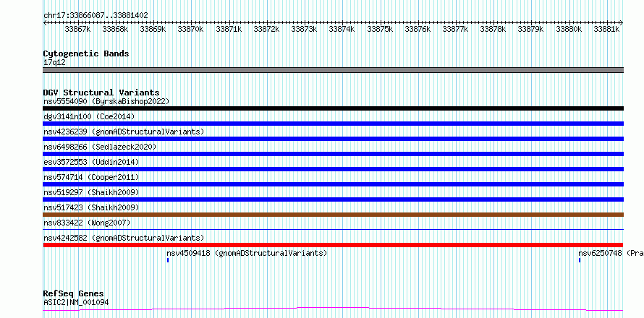
Task: Click the blue bar under esv3572553
Action: tap(333, 169)
